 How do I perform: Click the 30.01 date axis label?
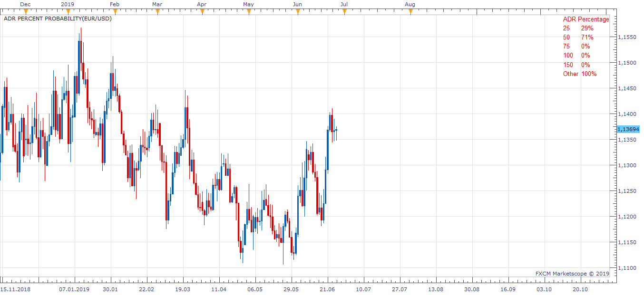click(110, 289)
